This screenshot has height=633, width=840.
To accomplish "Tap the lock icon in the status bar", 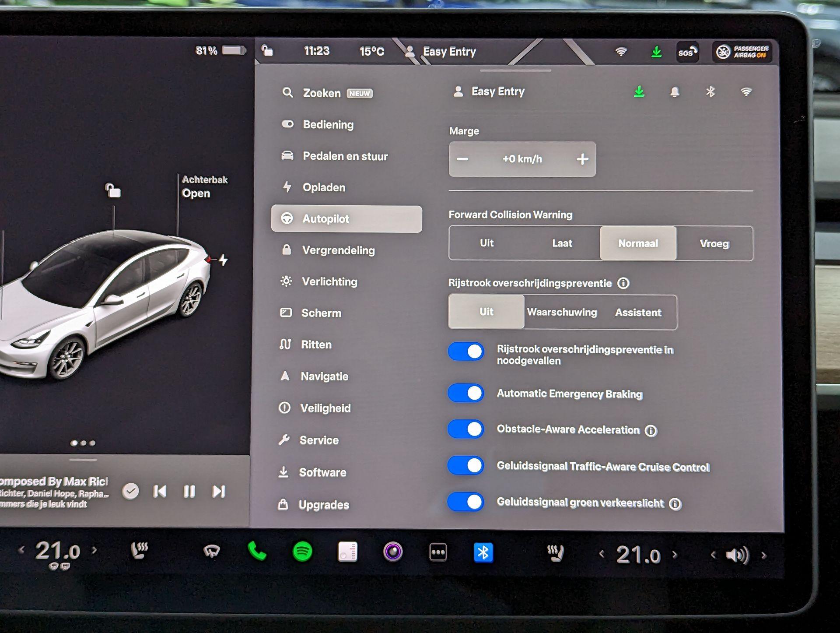I will click(267, 50).
